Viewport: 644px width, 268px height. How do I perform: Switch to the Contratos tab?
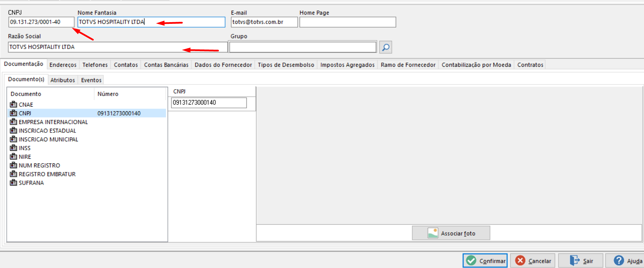530,65
